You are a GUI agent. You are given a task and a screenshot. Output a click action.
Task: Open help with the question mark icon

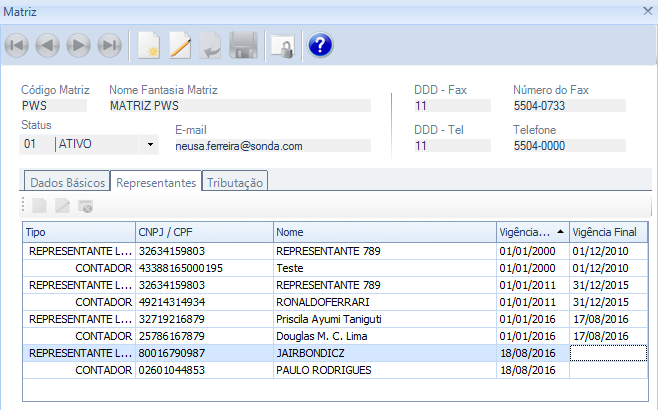(320, 45)
